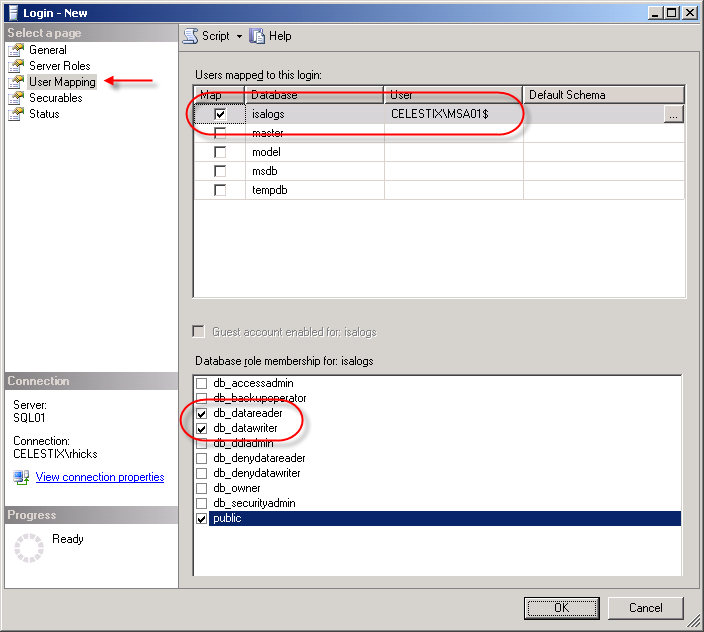Image resolution: width=704 pixels, height=632 pixels.
Task: Select the Server Roles page icon
Action: pyautogui.click(x=16, y=66)
